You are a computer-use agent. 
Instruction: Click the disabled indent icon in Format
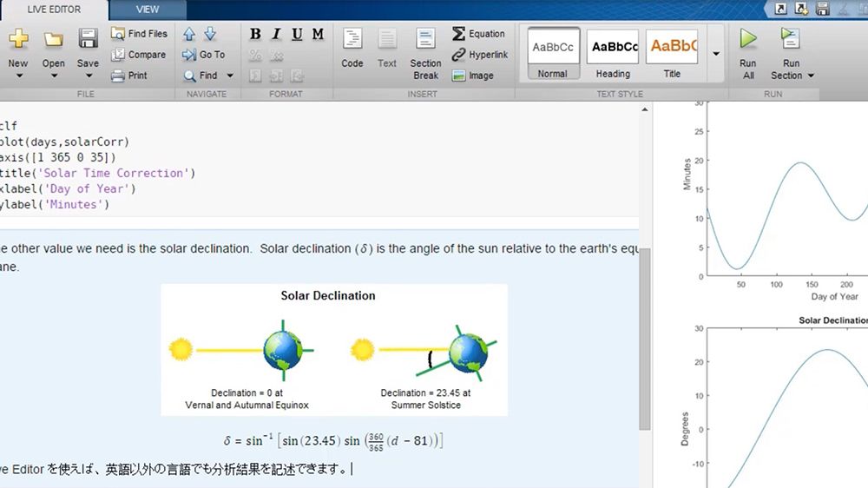click(255, 76)
